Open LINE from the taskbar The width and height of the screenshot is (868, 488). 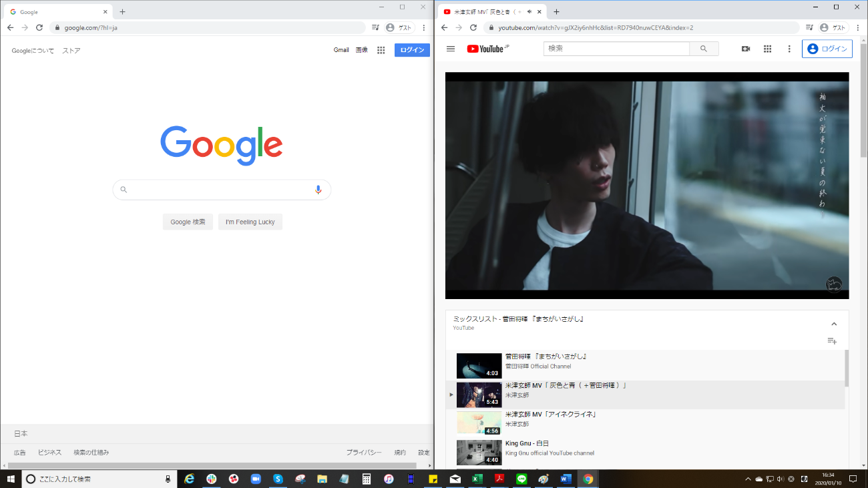click(521, 479)
